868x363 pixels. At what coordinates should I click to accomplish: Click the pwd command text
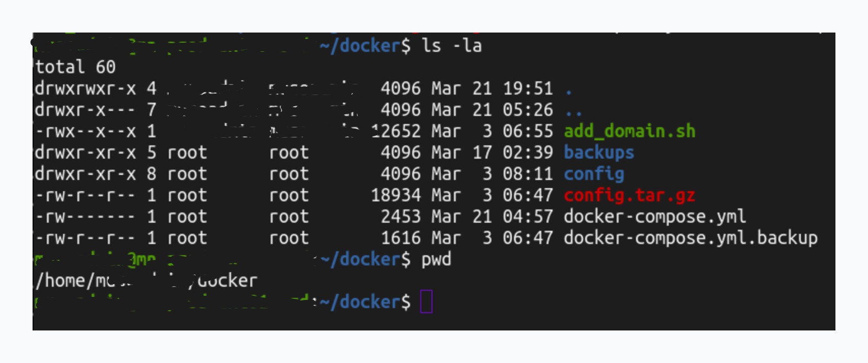pos(436,259)
